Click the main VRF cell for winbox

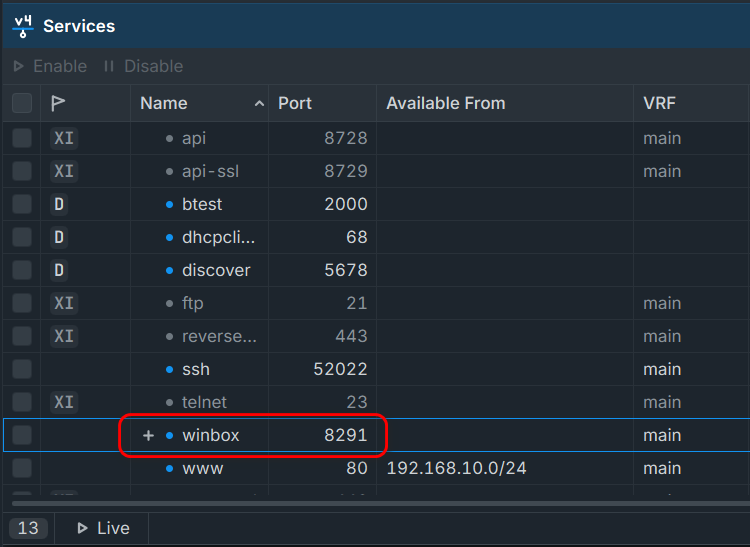pyautogui.click(x=662, y=435)
